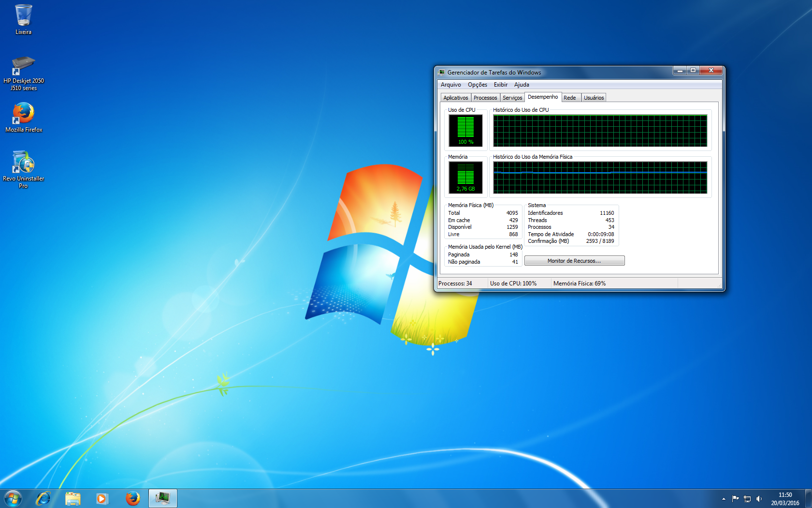
Task: Open the Exibir menu
Action: (x=500, y=85)
